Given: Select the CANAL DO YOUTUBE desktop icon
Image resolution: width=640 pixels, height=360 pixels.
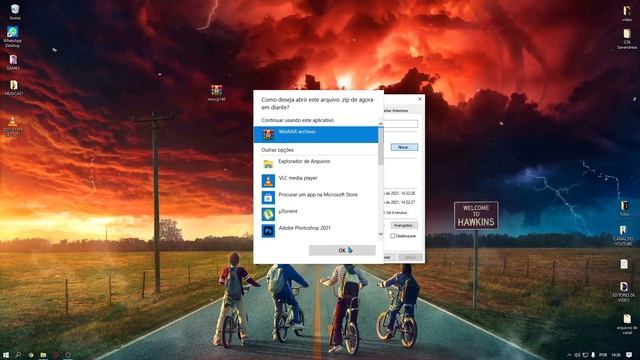Looking at the screenshot, I should 624,236.
